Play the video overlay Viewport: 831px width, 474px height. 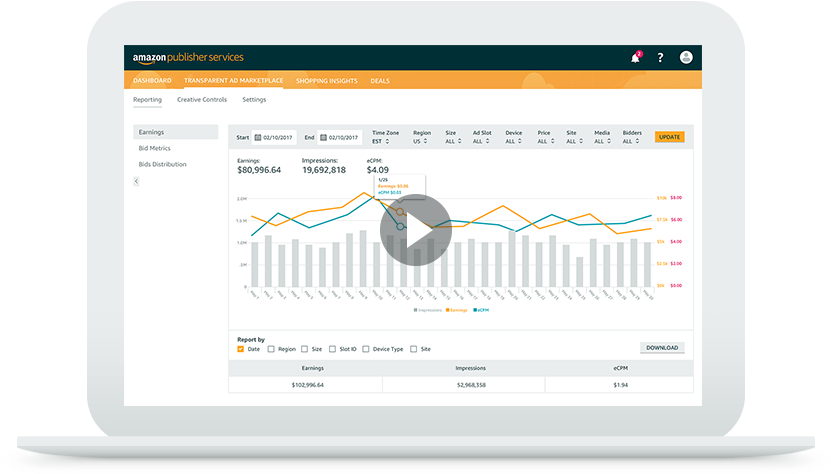[x=415, y=230]
